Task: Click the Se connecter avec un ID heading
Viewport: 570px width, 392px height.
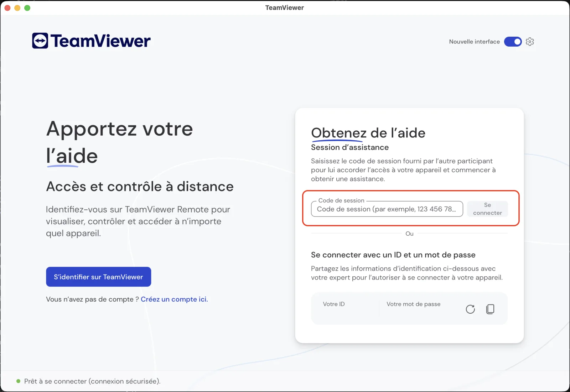Action: (393, 255)
